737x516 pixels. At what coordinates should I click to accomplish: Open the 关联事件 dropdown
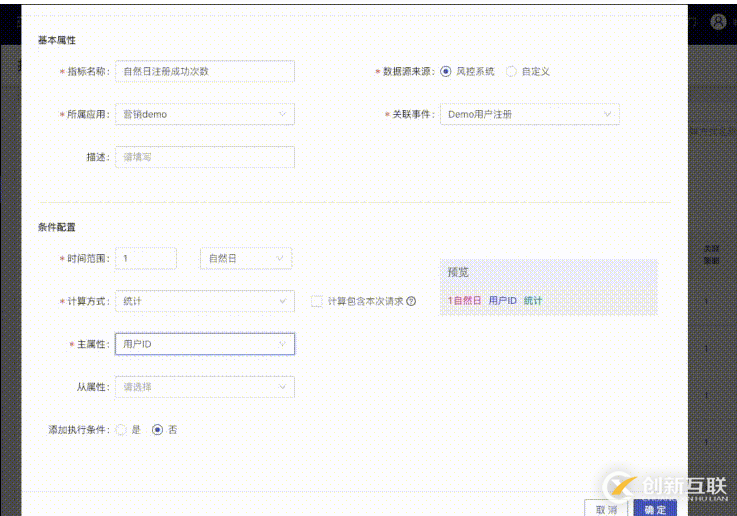[x=530, y=114]
